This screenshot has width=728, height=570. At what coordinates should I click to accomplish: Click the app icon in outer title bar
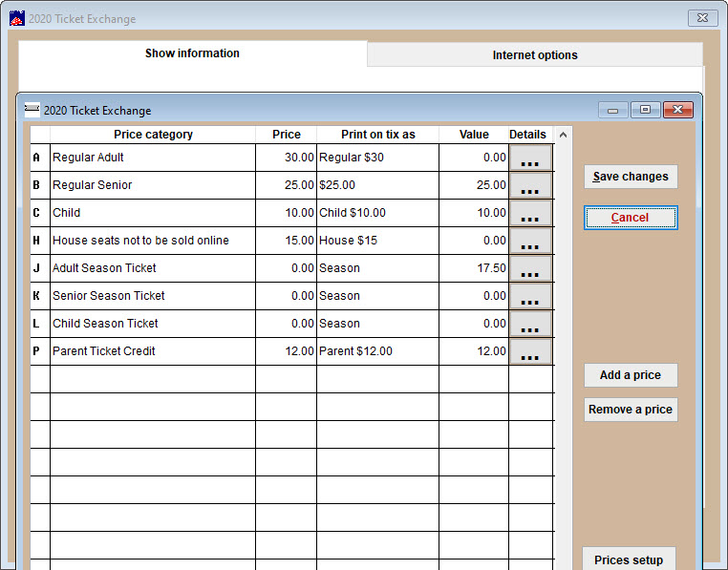[x=17, y=18]
